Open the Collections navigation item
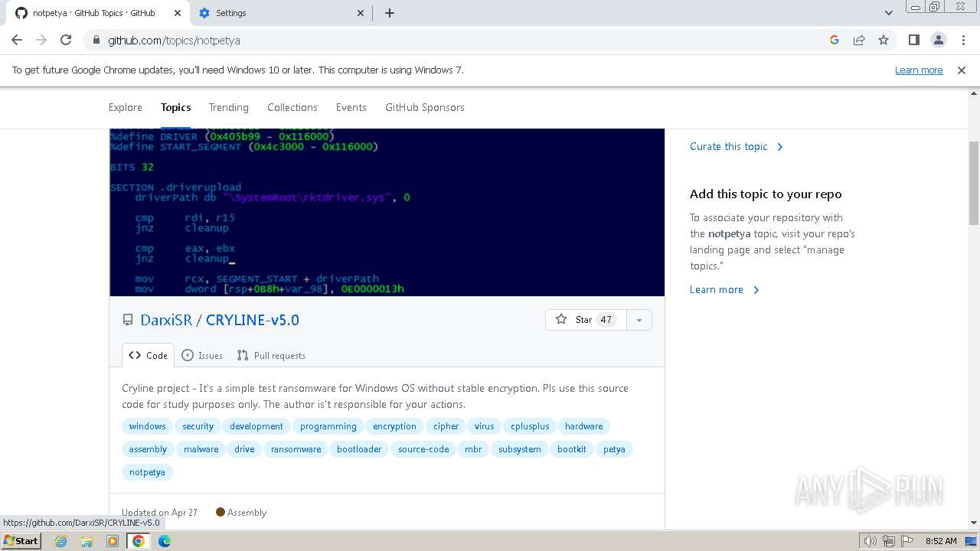This screenshot has width=980, height=551. 292,107
